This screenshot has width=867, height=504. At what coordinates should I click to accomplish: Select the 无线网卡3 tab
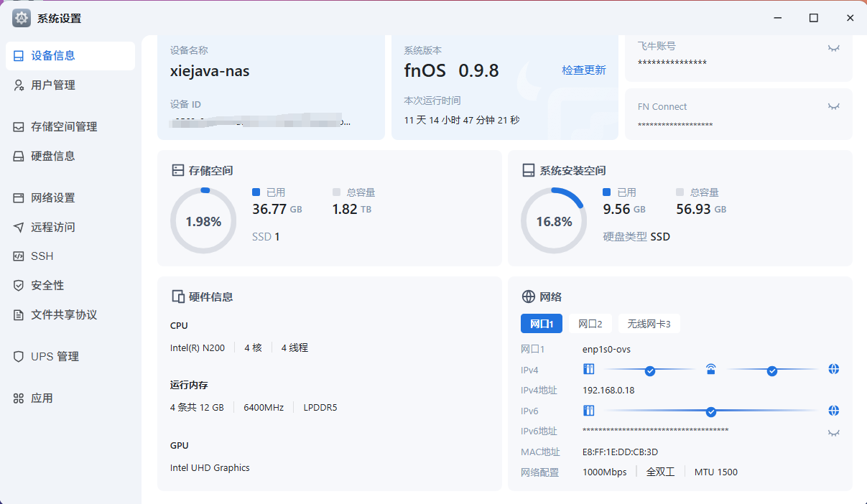[649, 324]
